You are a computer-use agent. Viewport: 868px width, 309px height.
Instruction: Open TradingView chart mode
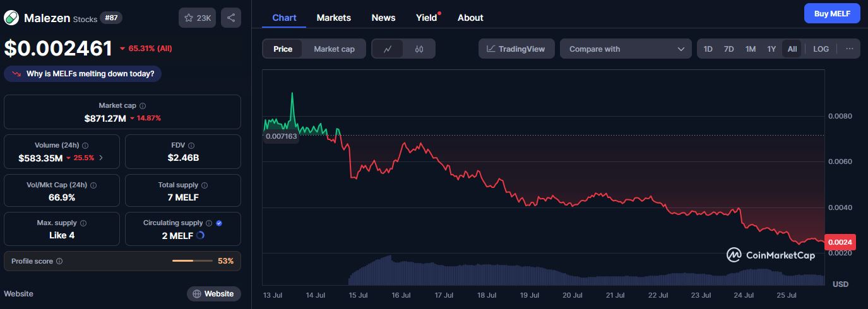(516, 49)
